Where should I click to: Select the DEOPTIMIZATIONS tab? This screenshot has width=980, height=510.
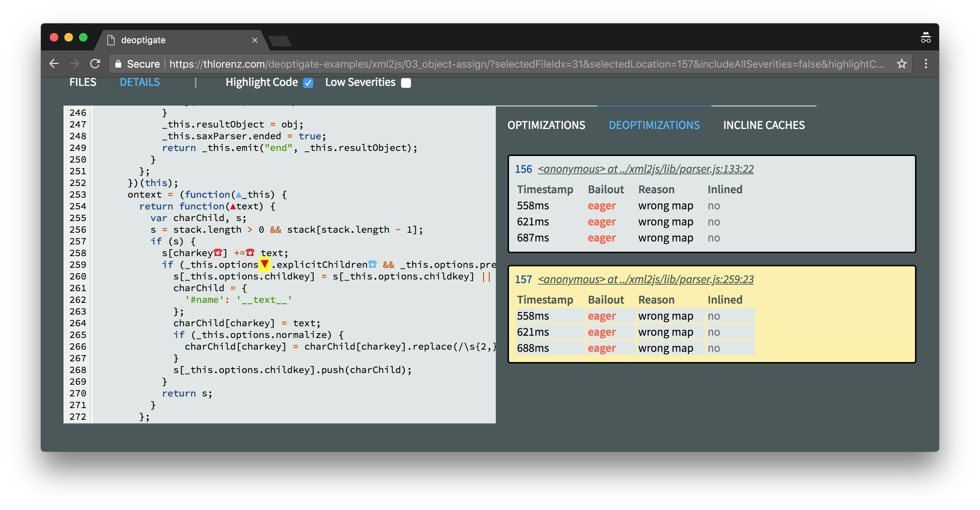point(654,125)
